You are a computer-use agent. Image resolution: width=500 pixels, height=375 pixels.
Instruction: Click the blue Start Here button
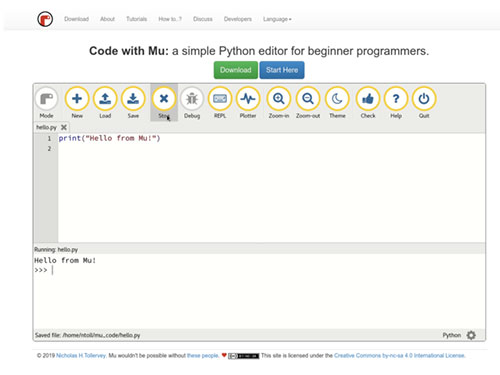[282, 70]
